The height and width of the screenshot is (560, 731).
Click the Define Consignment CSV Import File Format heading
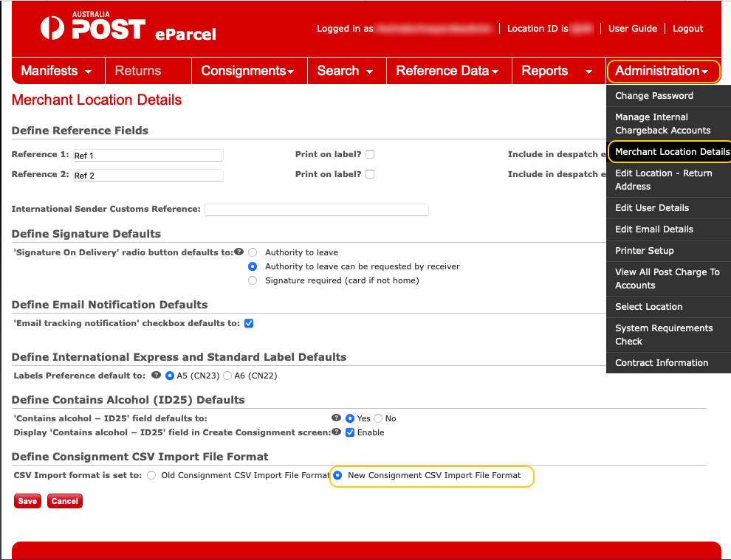140,457
